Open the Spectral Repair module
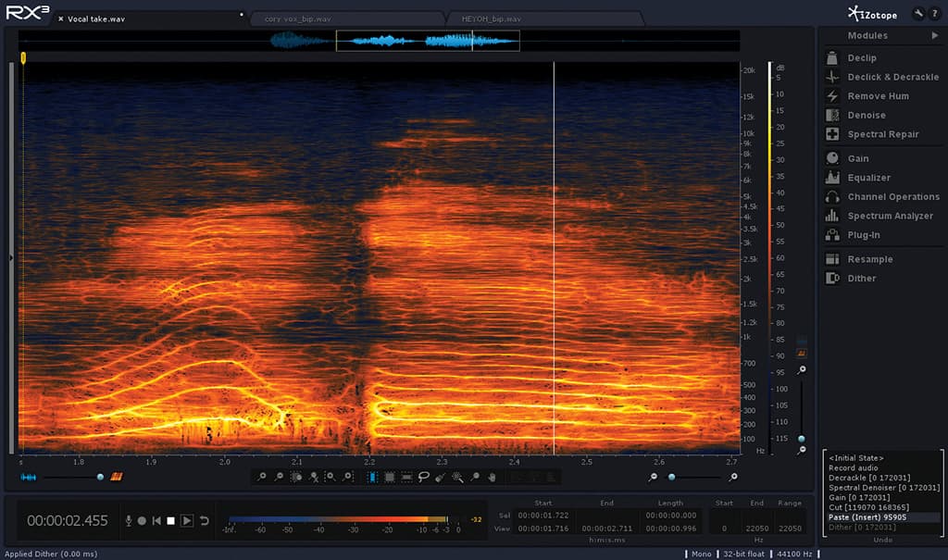This screenshot has height=560, width=948. tap(882, 134)
